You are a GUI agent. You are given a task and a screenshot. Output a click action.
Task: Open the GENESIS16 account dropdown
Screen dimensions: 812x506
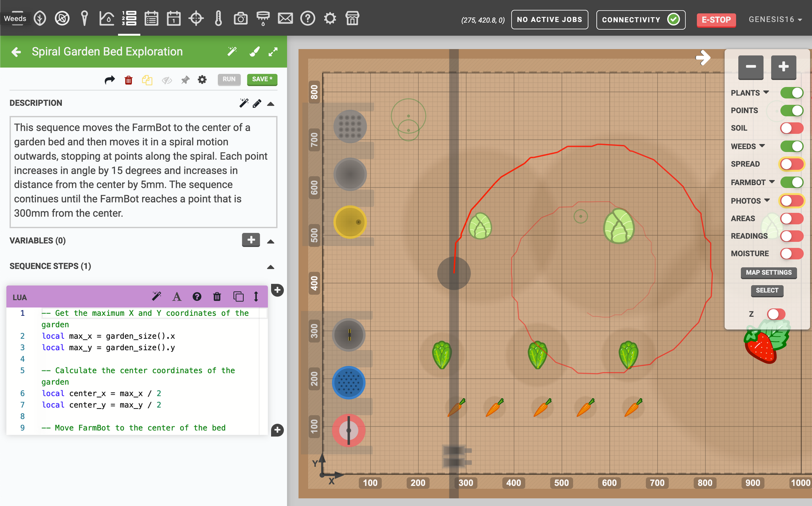pos(775,19)
